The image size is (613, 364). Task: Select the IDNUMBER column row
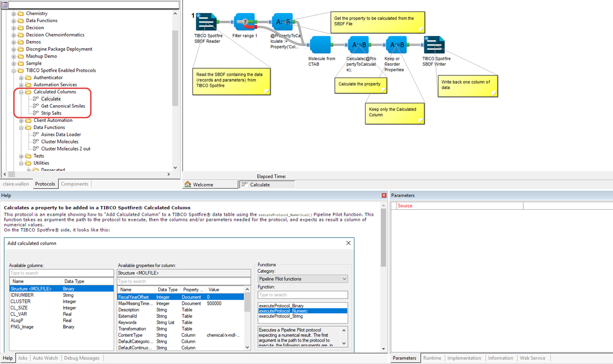(61, 295)
